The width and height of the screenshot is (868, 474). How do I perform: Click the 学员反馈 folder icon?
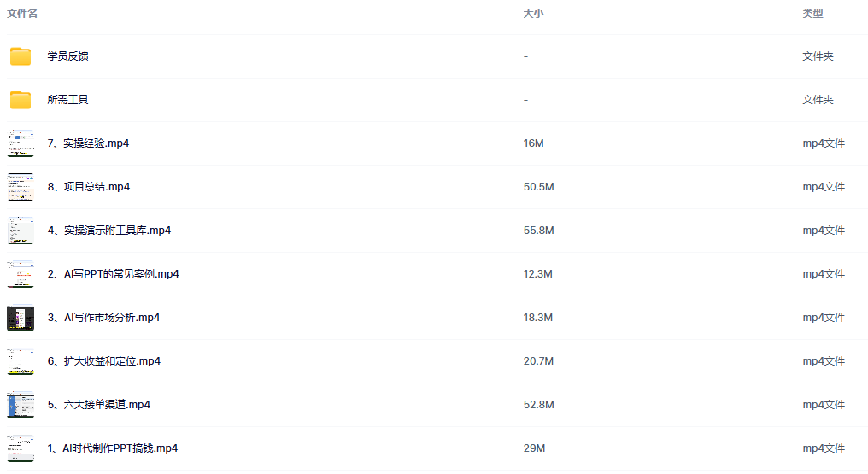21,56
